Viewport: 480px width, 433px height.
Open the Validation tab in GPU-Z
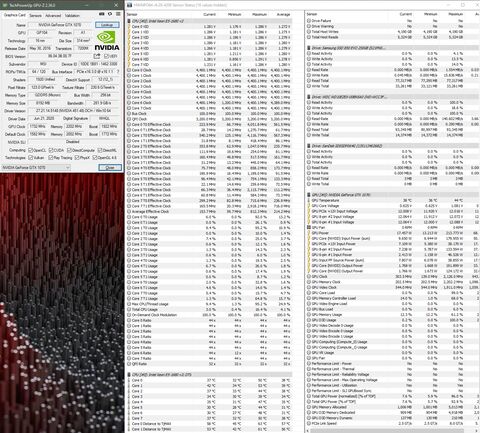pos(72,15)
